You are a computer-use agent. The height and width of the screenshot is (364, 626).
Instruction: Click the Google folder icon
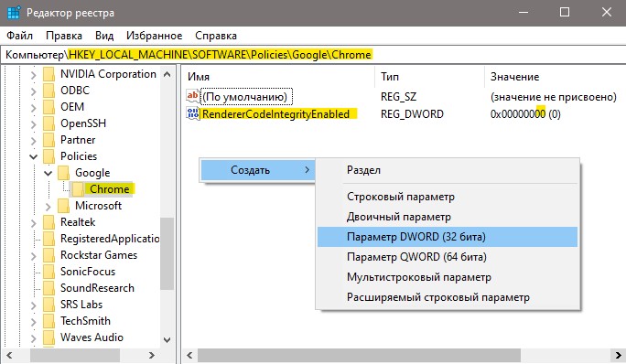tap(64, 173)
